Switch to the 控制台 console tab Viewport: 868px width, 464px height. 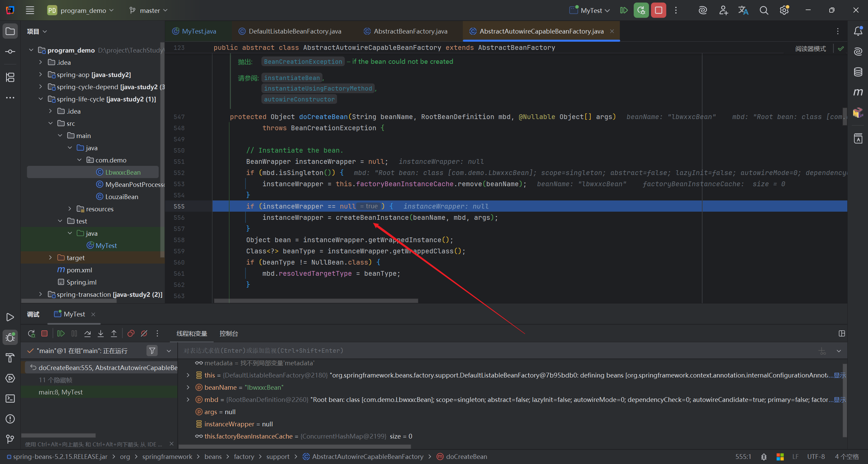[x=229, y=333]
